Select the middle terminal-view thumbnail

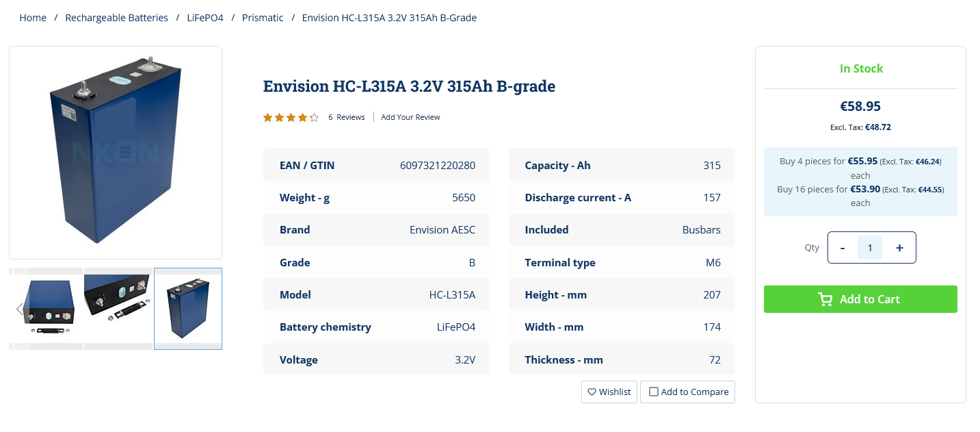pyautogui.click(x=118, y=309)
